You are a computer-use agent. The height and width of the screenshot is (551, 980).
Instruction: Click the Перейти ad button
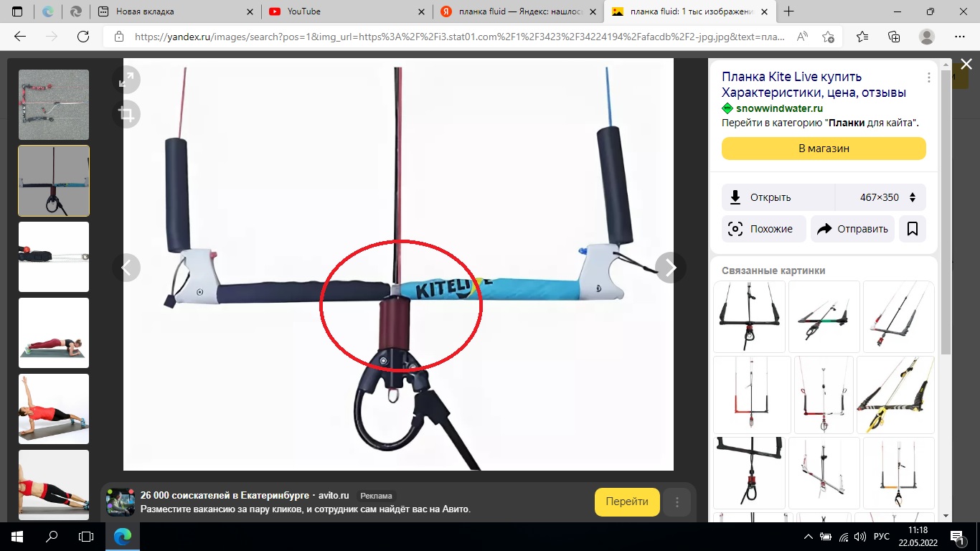tap(627, 501)
